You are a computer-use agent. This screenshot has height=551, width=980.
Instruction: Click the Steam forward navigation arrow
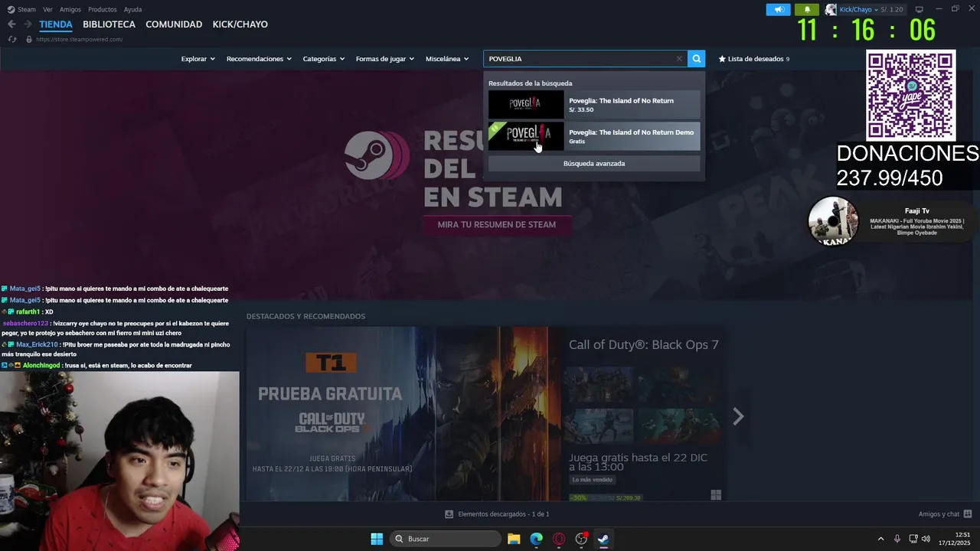(x=28, y=24)
